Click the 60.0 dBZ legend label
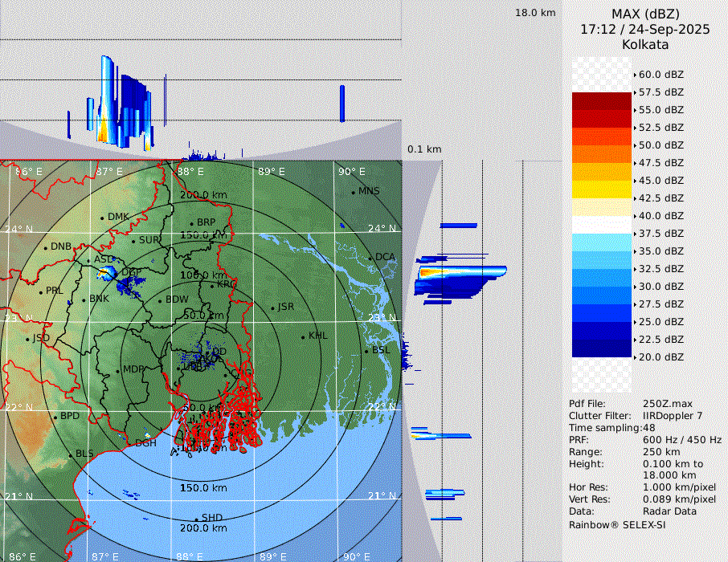 click(661, 75)
